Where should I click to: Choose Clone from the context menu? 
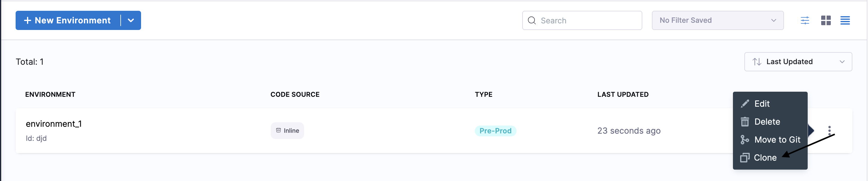coord(765,157)
